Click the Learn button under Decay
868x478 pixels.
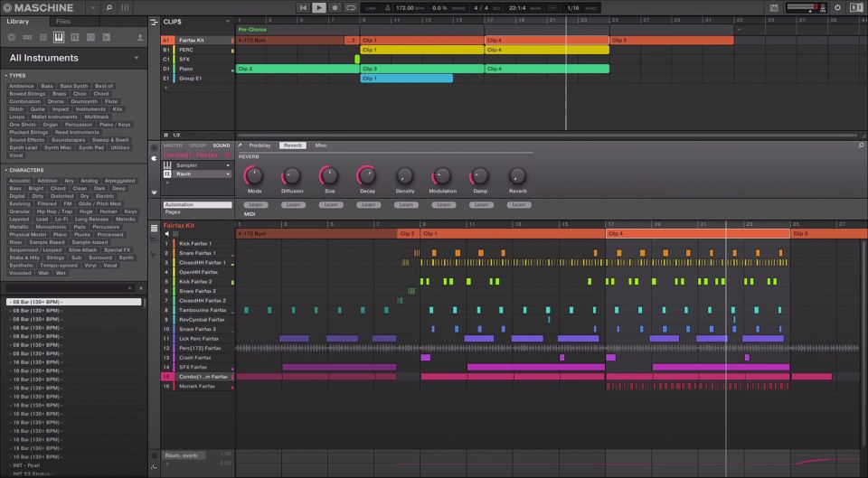click(x=366, y=204)
